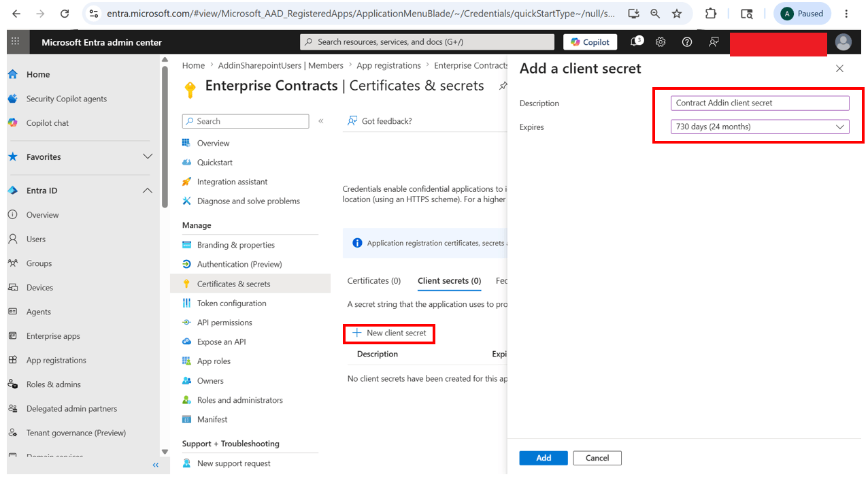This screenshot has height=496, width=868.
Task: Click the Description column header
Action: click(378, 354)
